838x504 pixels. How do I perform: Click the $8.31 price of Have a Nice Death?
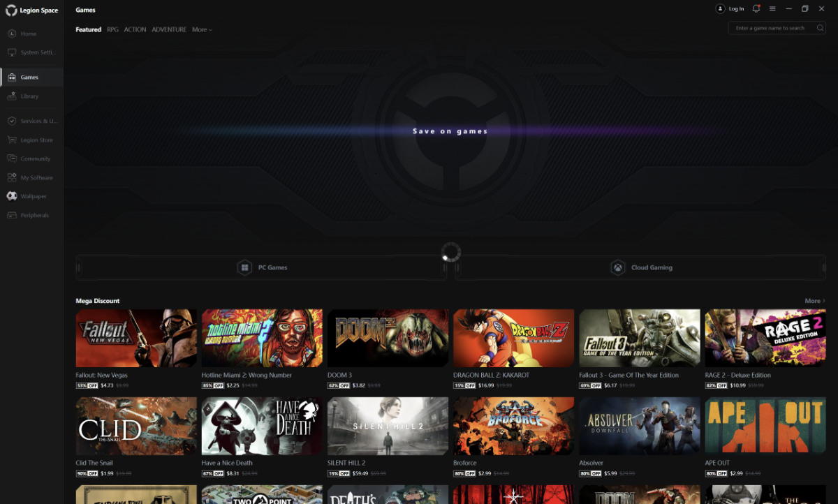click(x=233, y=473)
